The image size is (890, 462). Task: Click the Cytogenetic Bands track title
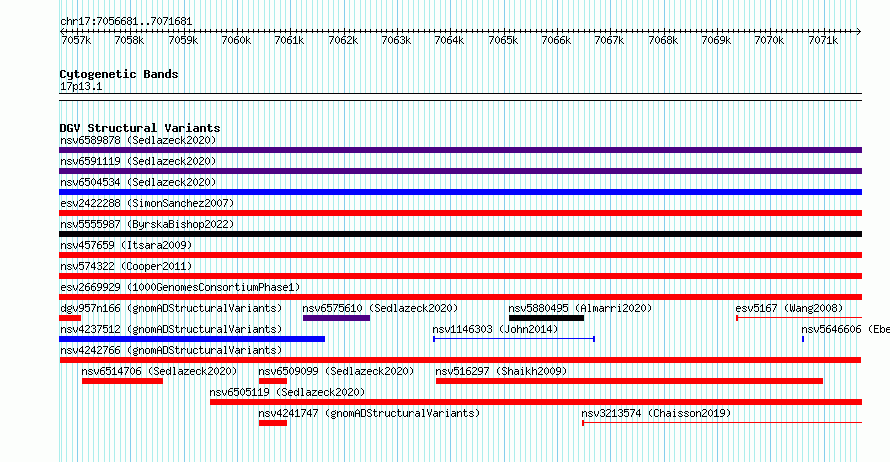[x=119, y=74]
